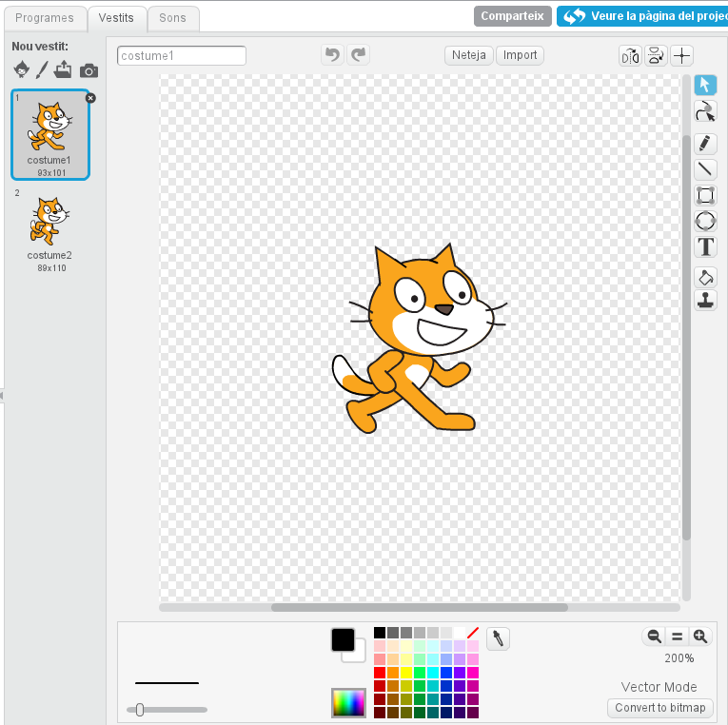Click the horizontal canvas scrollbar
The image size is (728, 725).
click(x=420, y=608)
